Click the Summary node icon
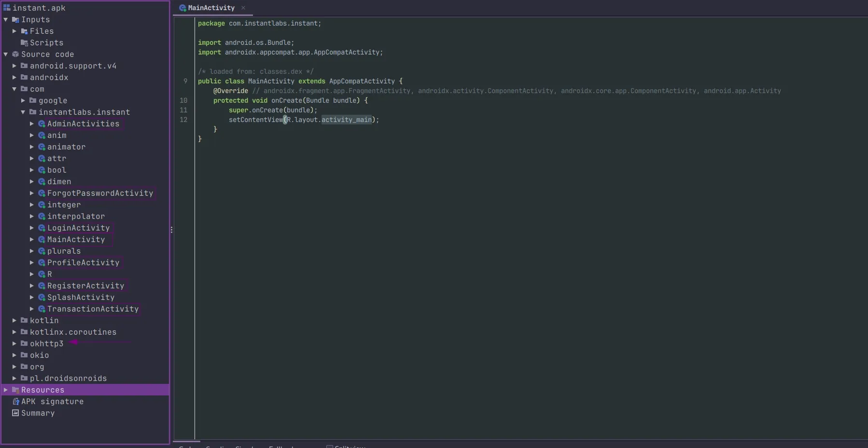 [x=15, y=413]
